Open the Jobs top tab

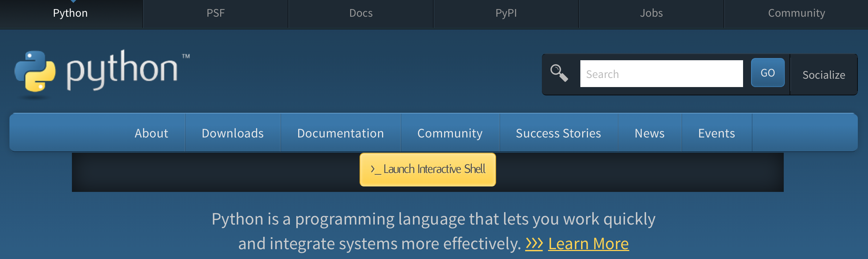pyautogui.click(x=652, y=13)
